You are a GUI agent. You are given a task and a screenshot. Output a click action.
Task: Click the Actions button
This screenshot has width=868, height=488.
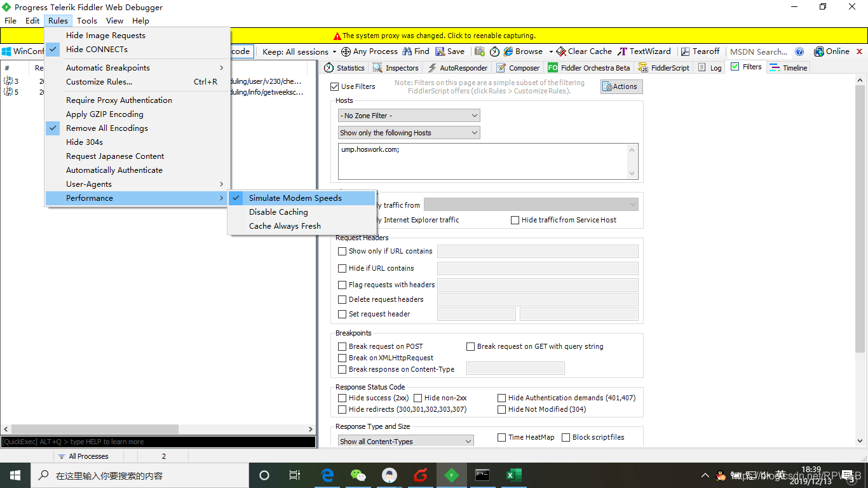click(x=621, y=86)
